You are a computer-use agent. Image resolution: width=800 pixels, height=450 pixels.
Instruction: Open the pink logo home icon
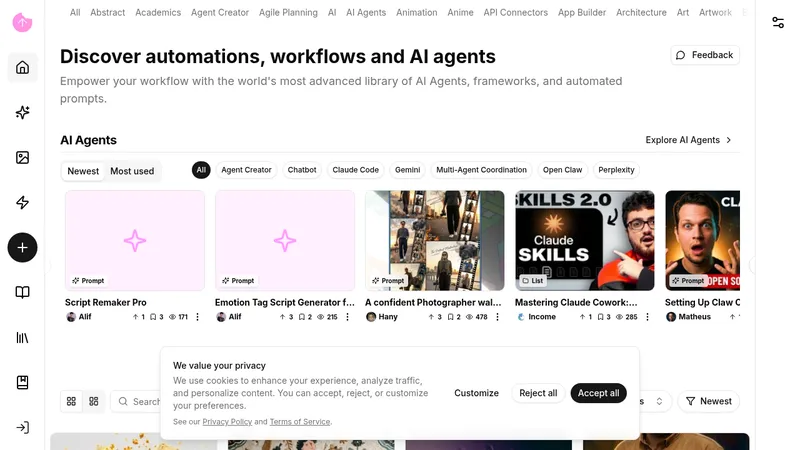pyautogui.click(x=22, y=22)
